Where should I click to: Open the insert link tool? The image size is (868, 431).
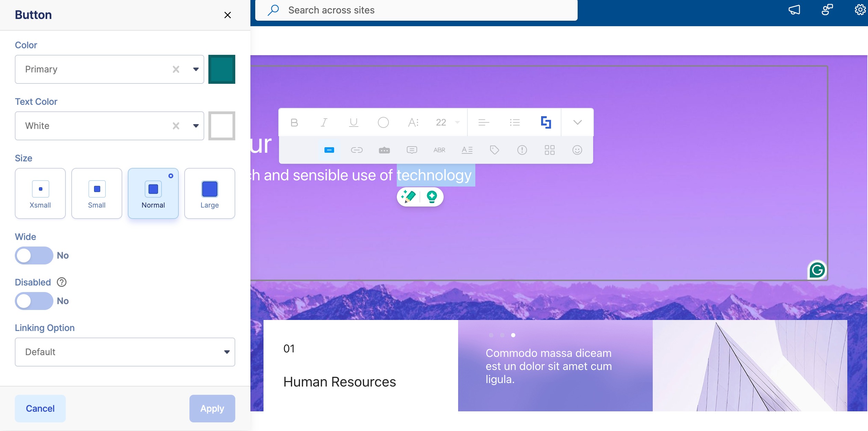coord(356,150)
